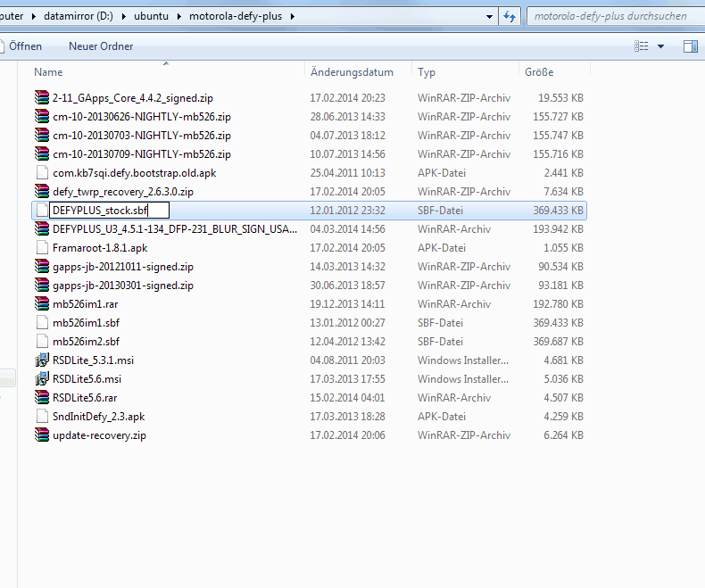
Task: Sort by the Änderungsdatum column header
Action: pyautogui.click(x=352, y=72)
